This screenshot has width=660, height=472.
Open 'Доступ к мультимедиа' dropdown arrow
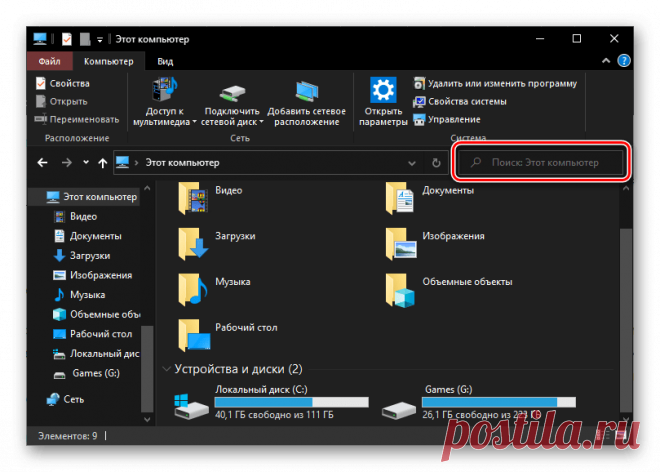(194, 123)
